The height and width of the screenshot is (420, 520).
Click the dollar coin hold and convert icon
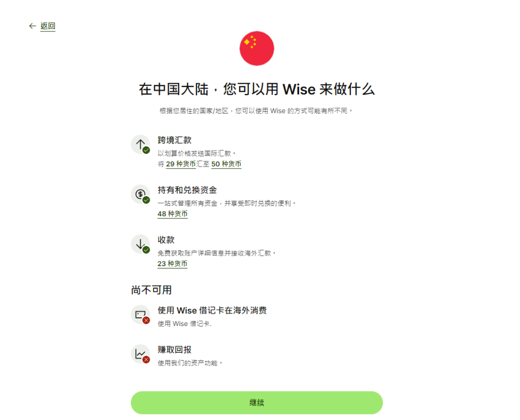pyautogui.click(x=141, y=194)
